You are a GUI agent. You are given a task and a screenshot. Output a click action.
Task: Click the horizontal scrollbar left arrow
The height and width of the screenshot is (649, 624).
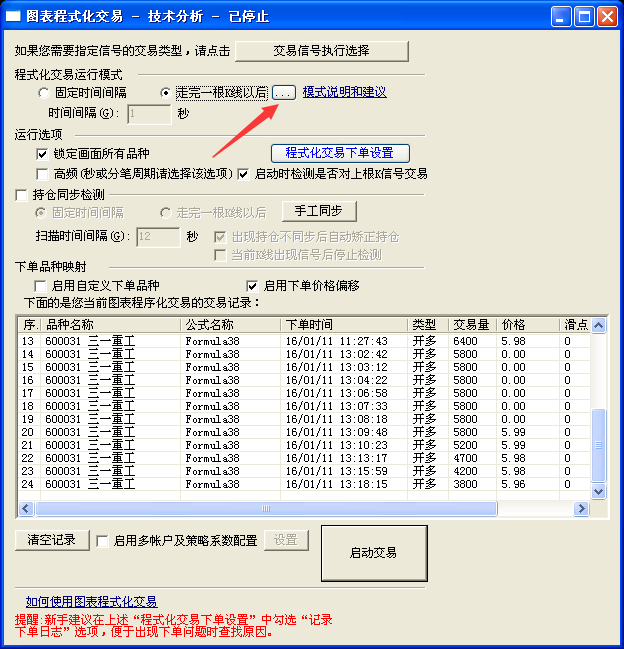tap(26, 508)
